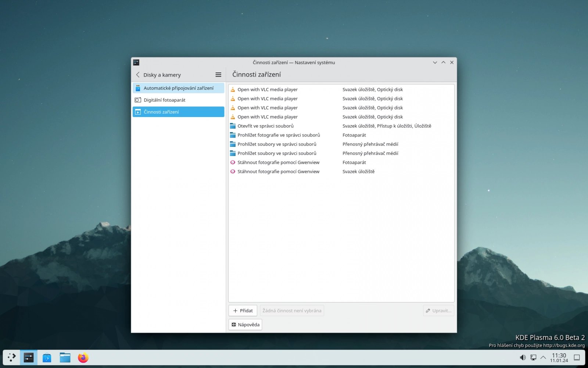Screen dimensions: 588x368
Task: Open the clock showing 11:30
Action: coord(559,357)
